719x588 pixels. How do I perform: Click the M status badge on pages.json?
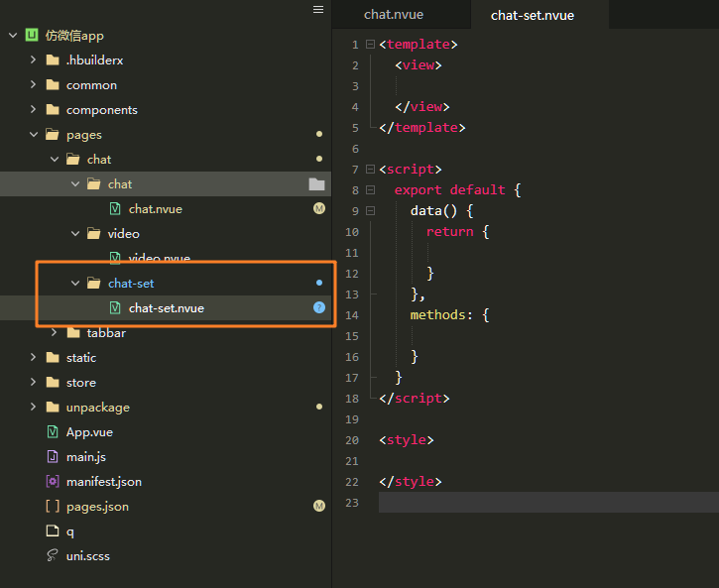pyautogui.click(x=319, y=506)
